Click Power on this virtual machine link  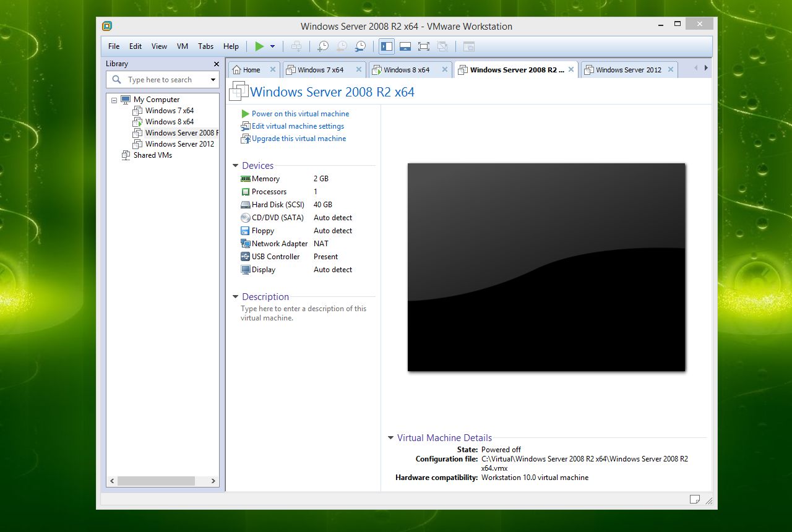click(x=300, y=114)
